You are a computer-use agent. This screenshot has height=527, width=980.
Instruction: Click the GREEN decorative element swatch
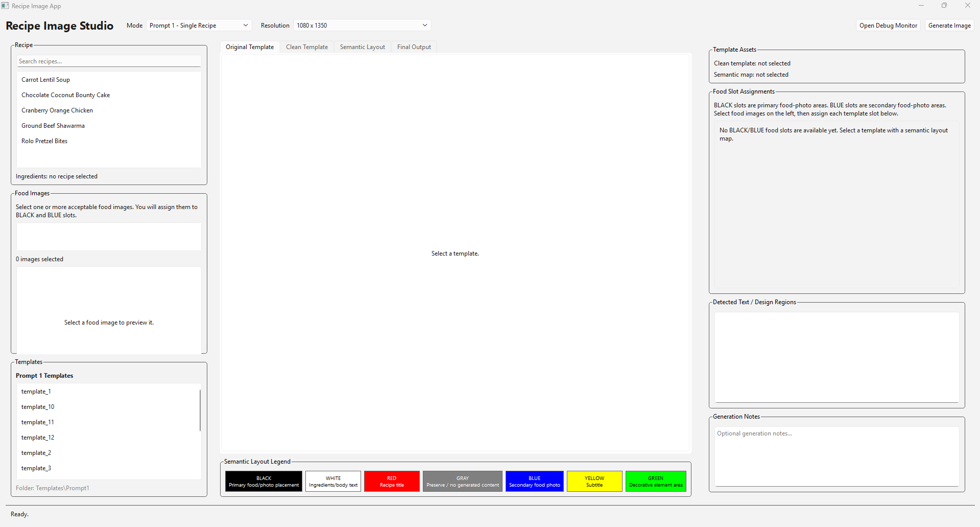[656, 482]
